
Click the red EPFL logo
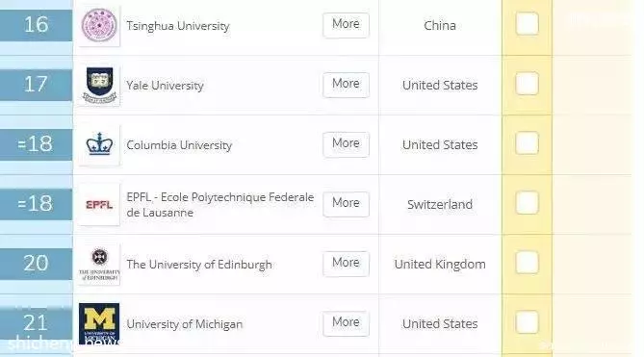(x=99, y=204)
